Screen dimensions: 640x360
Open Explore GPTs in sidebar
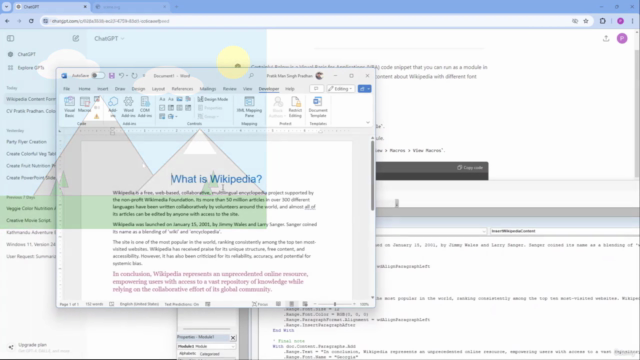coord(27,68)
